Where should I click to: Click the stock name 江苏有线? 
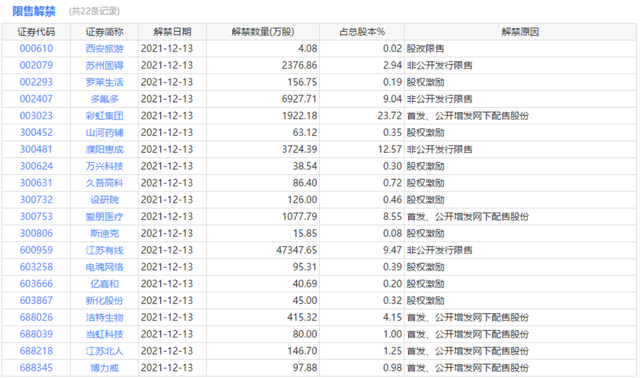[x=104, y=250]
